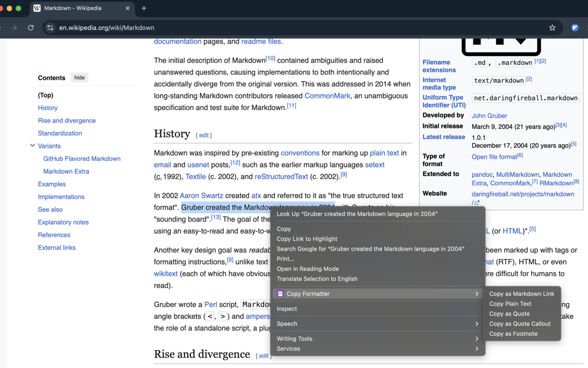Choose Print… from the context menu
The width and height of the screenshot is (588, 368).
point(378,259)
